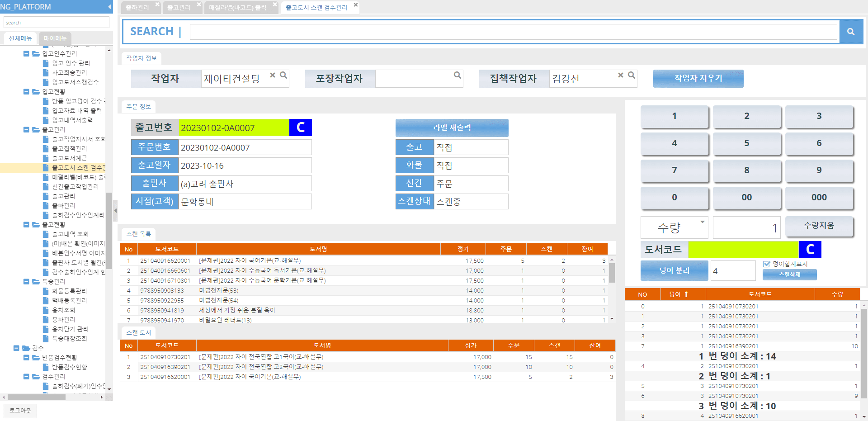This screenshot has height=421, width=868.
Task: Click the 라벨 재출력 button
Action: click(x=452, y=128)
